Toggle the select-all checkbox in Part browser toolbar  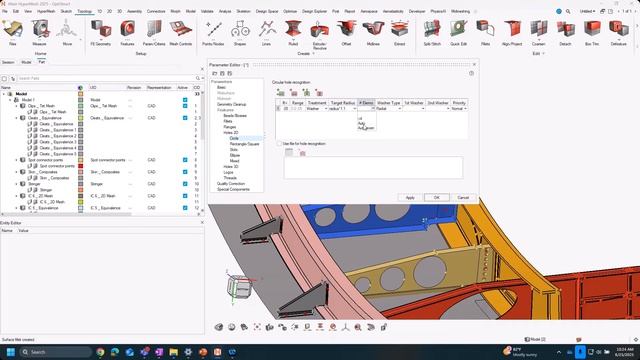click(4, 78)
